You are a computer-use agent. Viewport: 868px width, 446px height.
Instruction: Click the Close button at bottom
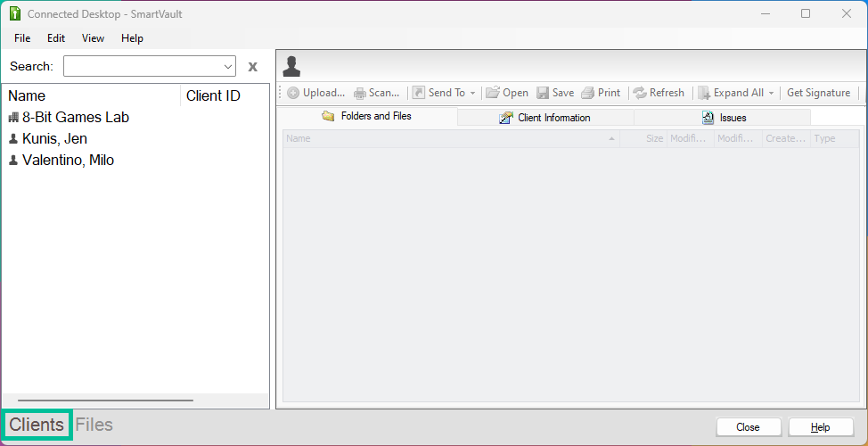(748, 427)
